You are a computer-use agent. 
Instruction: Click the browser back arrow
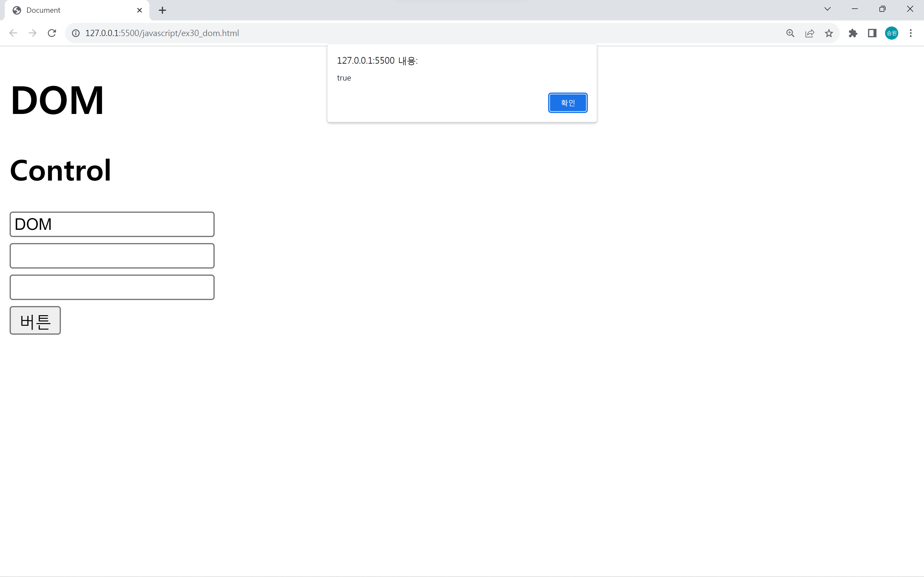coord(13,33)
